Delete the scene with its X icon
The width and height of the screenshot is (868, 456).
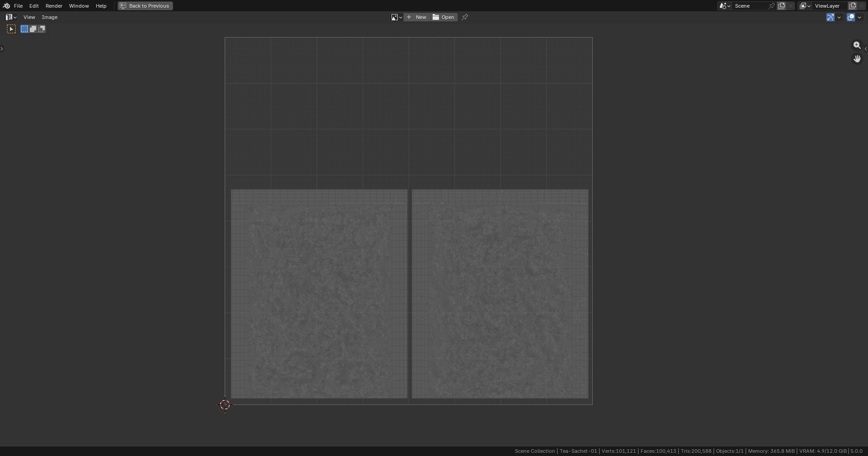(791, 6)
